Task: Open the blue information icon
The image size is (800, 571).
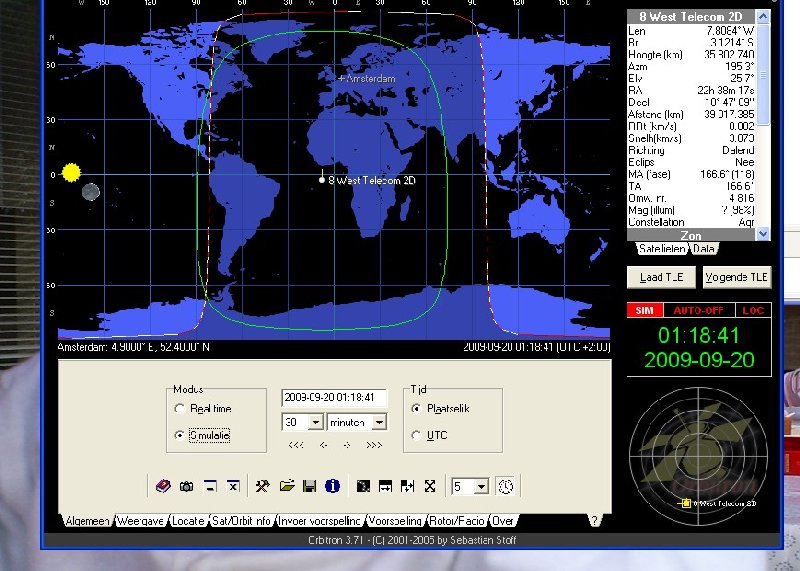Action: coord(332,486)
